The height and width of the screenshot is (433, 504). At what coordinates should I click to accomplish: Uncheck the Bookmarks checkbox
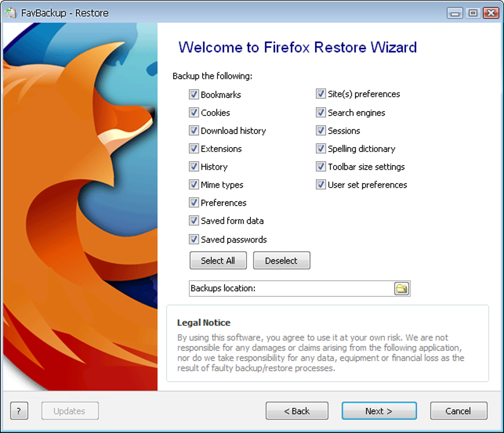coord(194,94)
